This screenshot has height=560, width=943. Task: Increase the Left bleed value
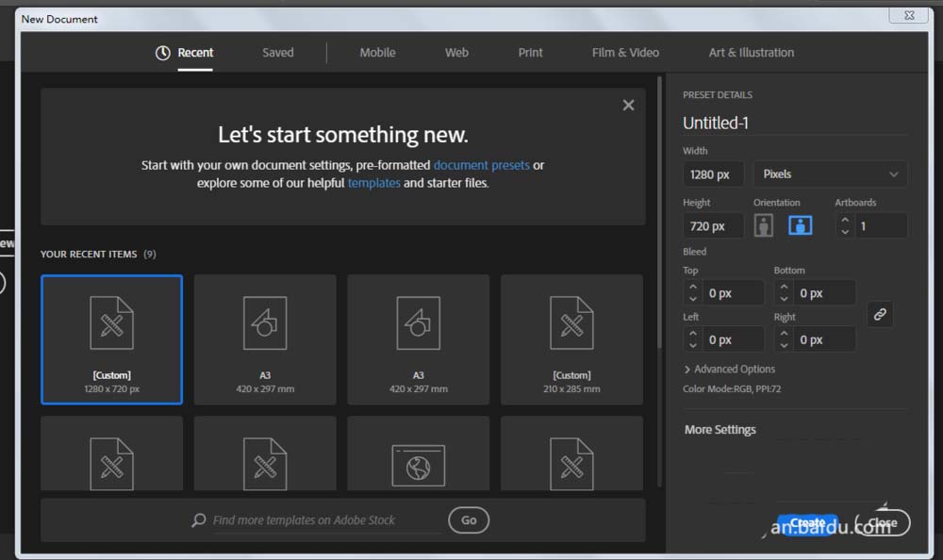(693, 334)
